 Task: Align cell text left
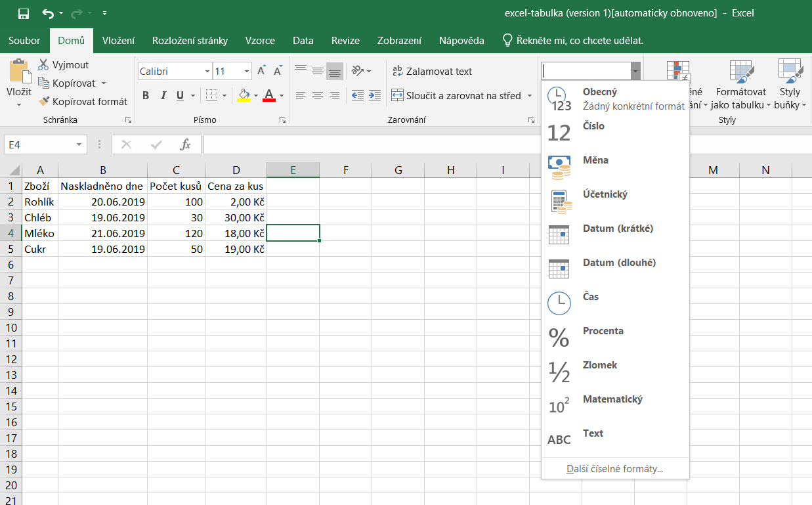coord(301,95)
